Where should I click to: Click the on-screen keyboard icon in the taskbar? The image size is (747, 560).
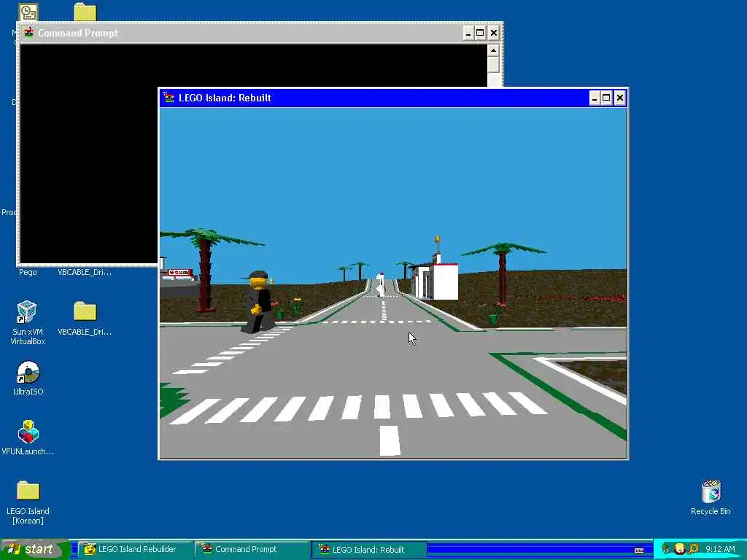(639, 550)
